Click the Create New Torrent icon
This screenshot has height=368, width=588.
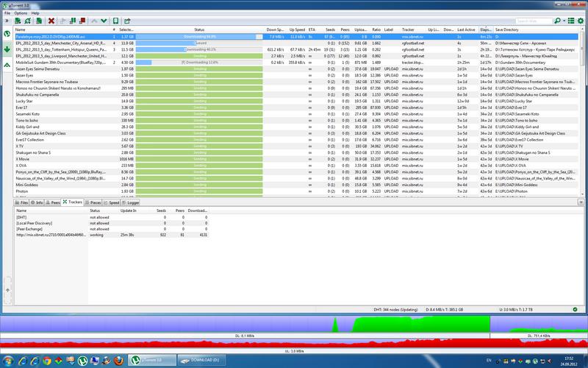(x=39, y=21)
